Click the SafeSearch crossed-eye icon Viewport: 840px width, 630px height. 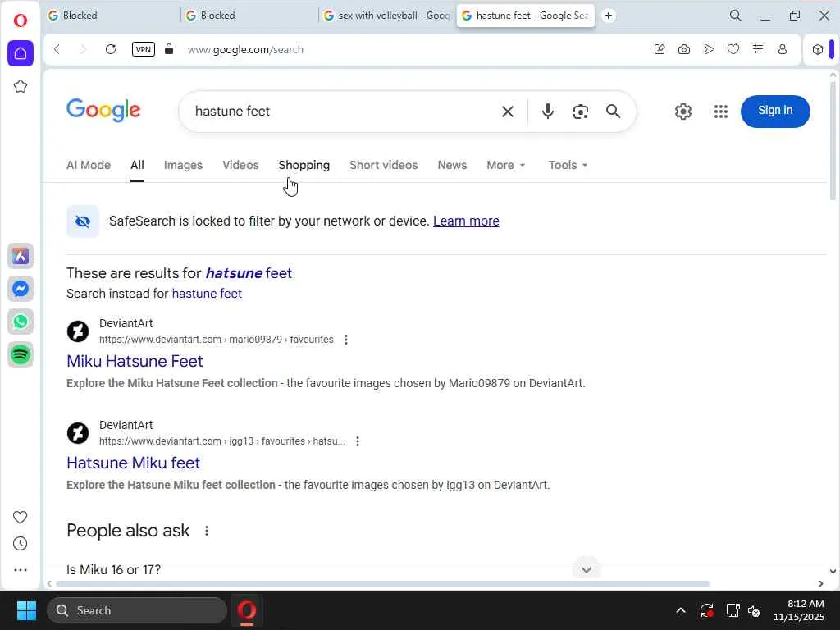click(x=83, y=221)
